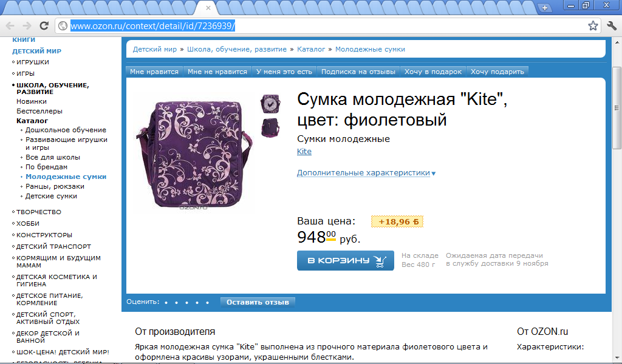Image resolution: width=622 pixels, height=364 pixels.
Task: Open the Kite brand link
Action: click(304, 151)
